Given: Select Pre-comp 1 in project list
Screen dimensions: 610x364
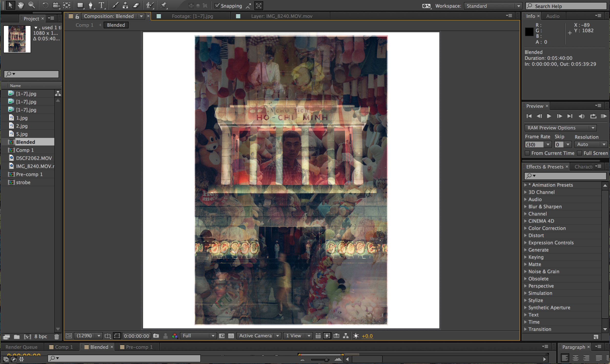Looking at the screenshot, I should coord(29,174).
